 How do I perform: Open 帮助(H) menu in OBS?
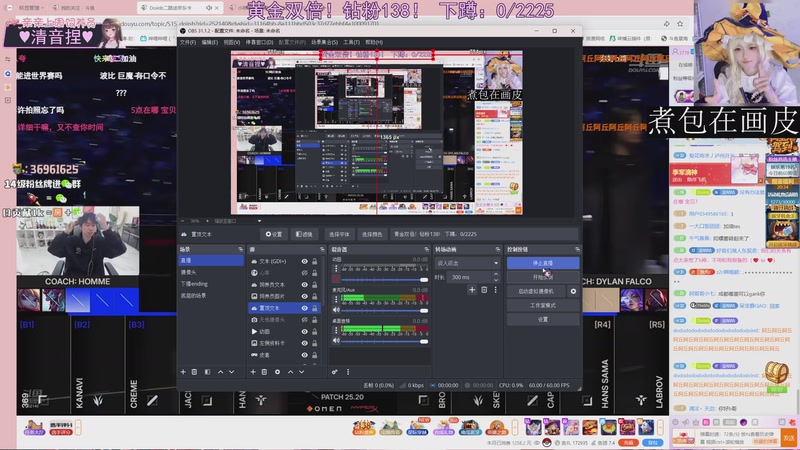(373, 42)
